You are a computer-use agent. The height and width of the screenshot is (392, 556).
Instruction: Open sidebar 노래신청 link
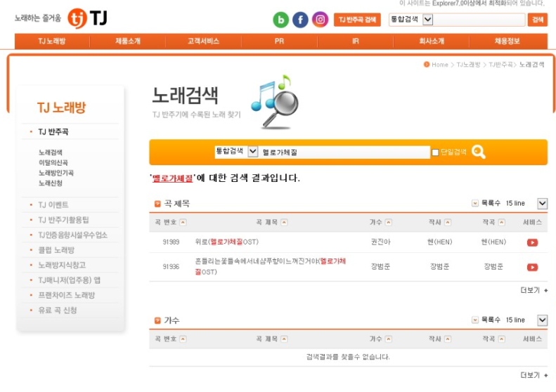[51, 183]
